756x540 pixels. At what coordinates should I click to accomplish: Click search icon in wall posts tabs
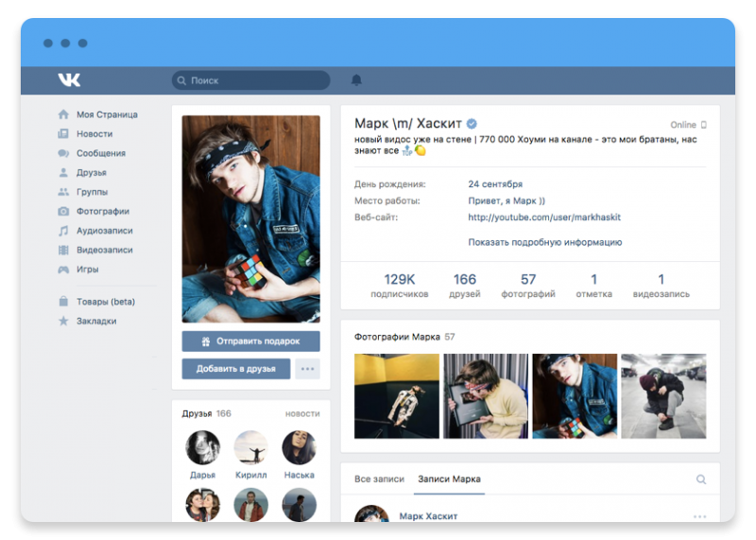[x=701, y=479]
